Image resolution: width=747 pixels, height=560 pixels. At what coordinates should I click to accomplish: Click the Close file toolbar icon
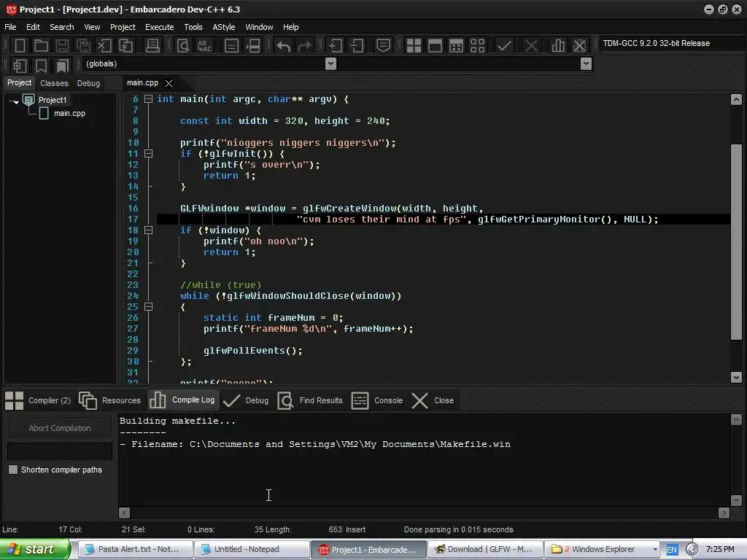pyautogui.click(x=104, y=46)
